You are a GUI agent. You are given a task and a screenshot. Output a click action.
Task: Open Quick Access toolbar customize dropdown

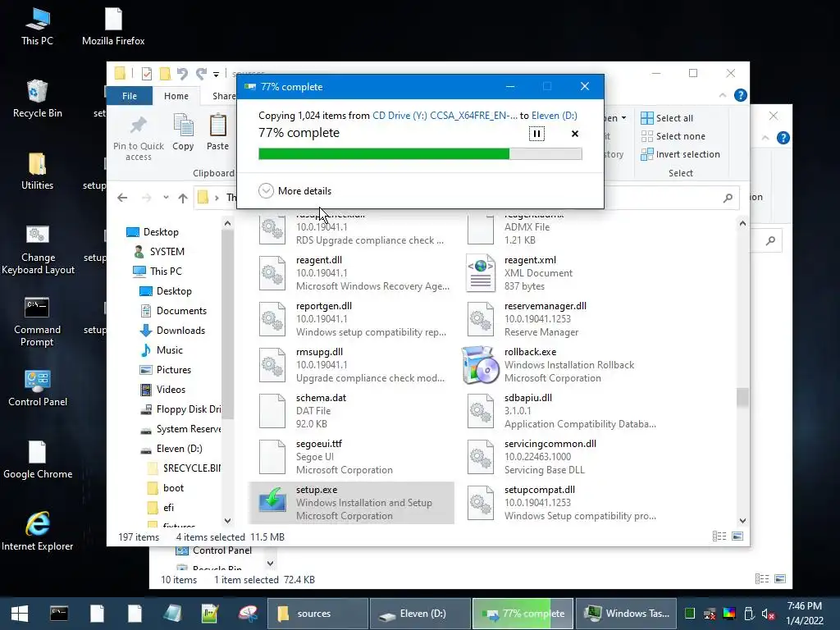[216, 74]
